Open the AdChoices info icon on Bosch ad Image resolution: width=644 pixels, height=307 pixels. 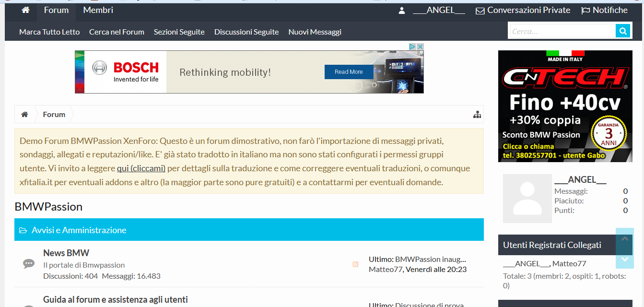[x=412, y=47]
